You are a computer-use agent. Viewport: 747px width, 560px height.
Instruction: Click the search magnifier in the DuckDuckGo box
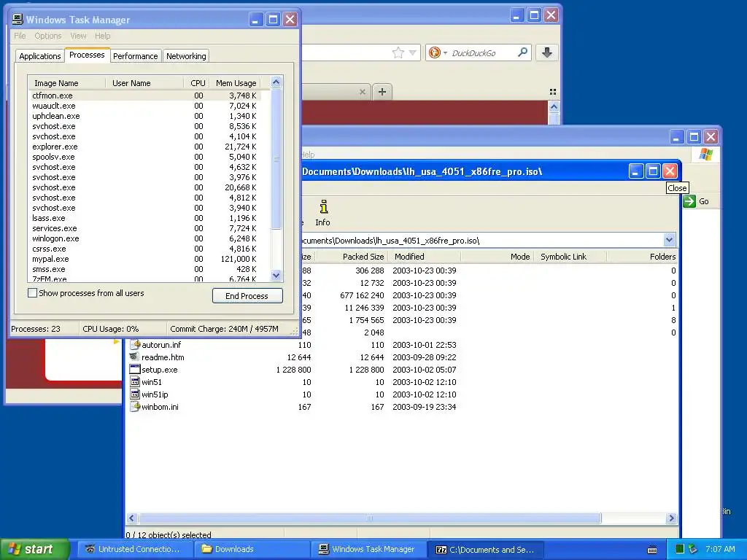[x=522, y=52]
